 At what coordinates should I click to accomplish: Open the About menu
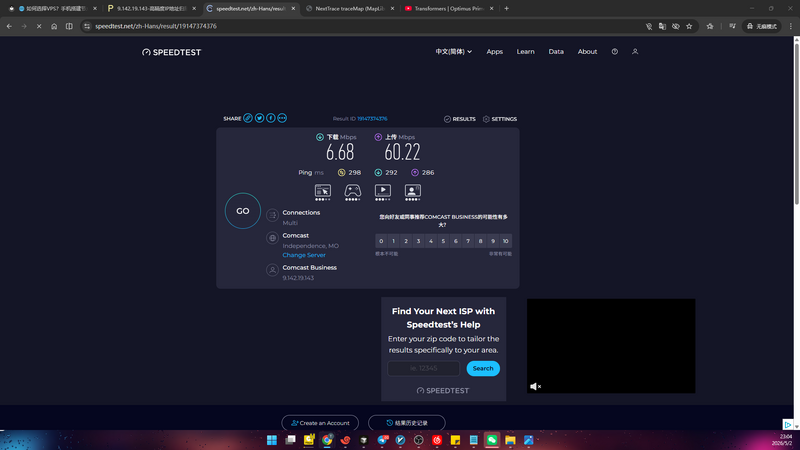587,52
